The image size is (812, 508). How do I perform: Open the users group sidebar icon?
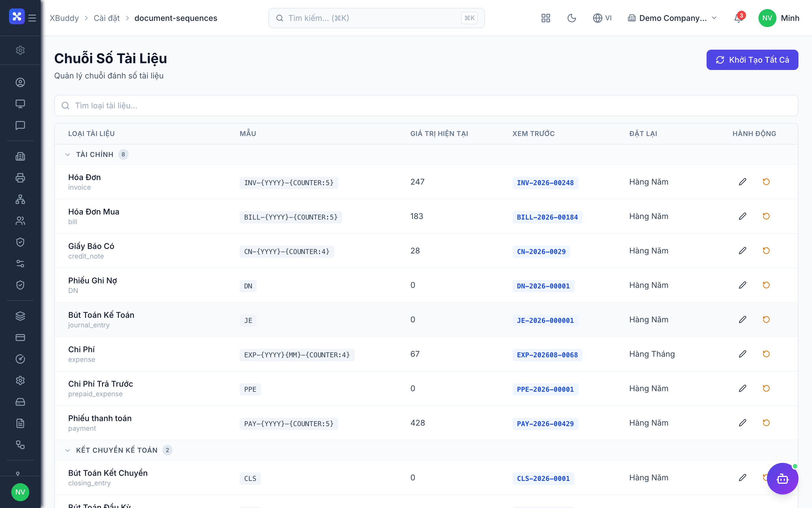[20, 221]
